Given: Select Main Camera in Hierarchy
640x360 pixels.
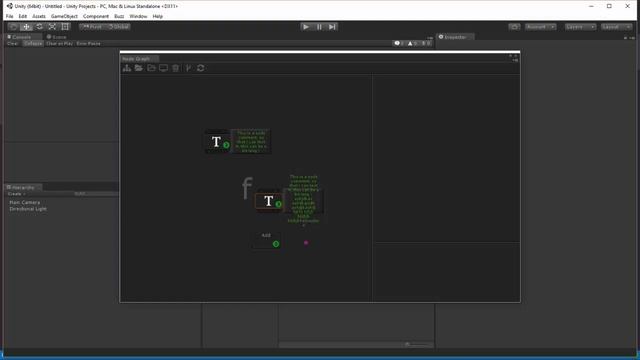Looking at the screenshot, I should (24, 202).
